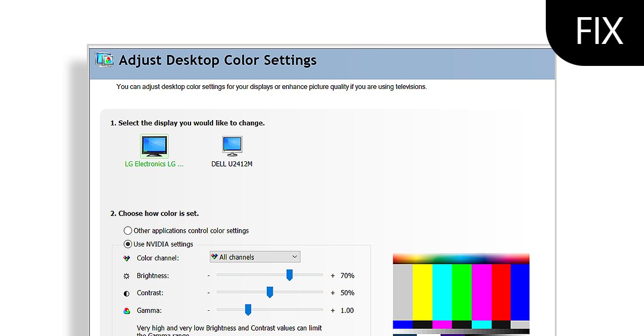Click the DELL U2412M label text
The image size is (644, 336).
232,164
